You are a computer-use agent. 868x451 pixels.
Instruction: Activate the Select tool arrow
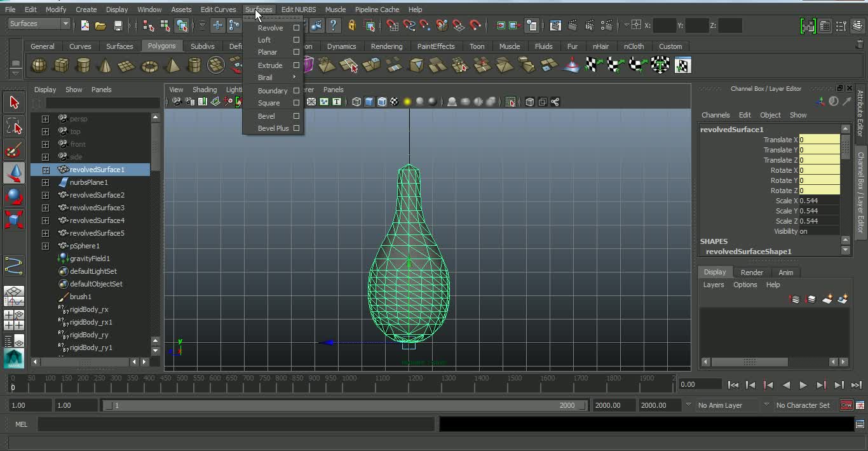pos(14,102)
